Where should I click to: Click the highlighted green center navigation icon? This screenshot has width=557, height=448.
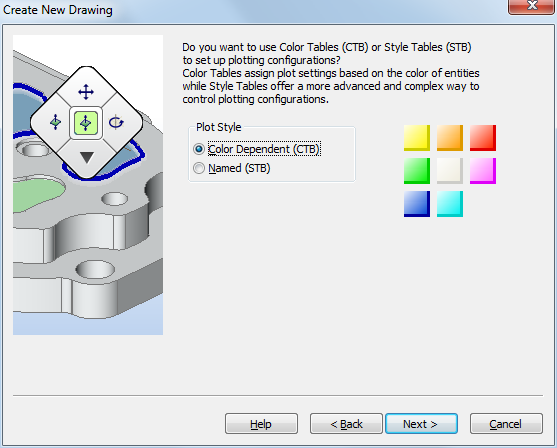point(86,123)
